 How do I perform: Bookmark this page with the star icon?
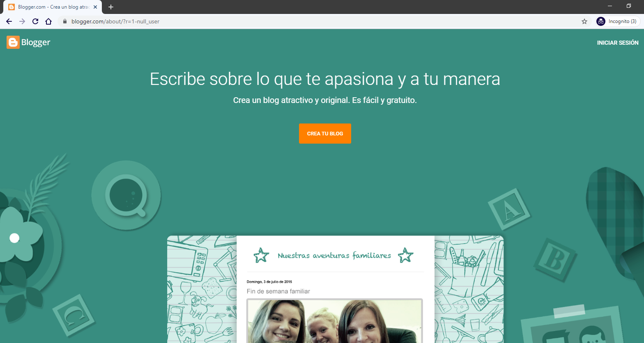pos(584,21)
